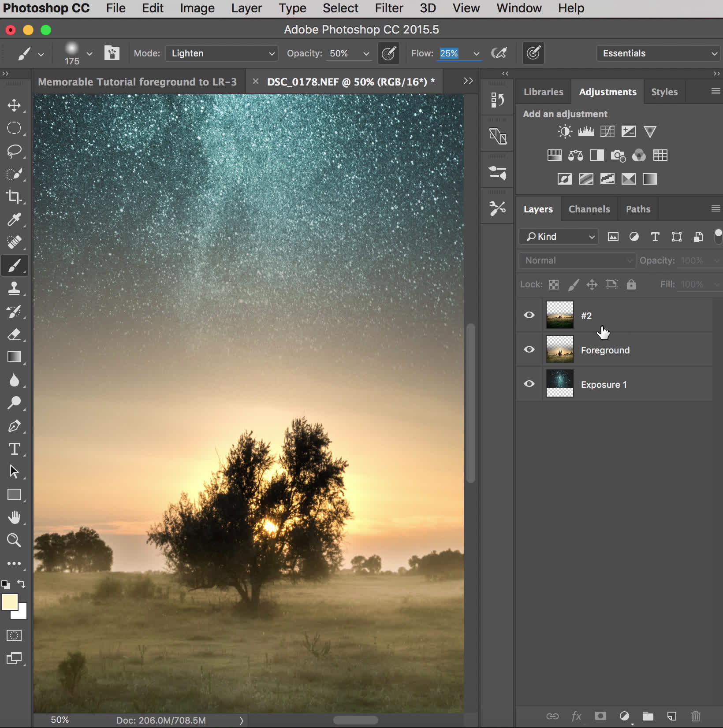The width and height of the screenshot is (723, 728).
Task: Add a Curves adjustment
Action: (x=607, y=131)
